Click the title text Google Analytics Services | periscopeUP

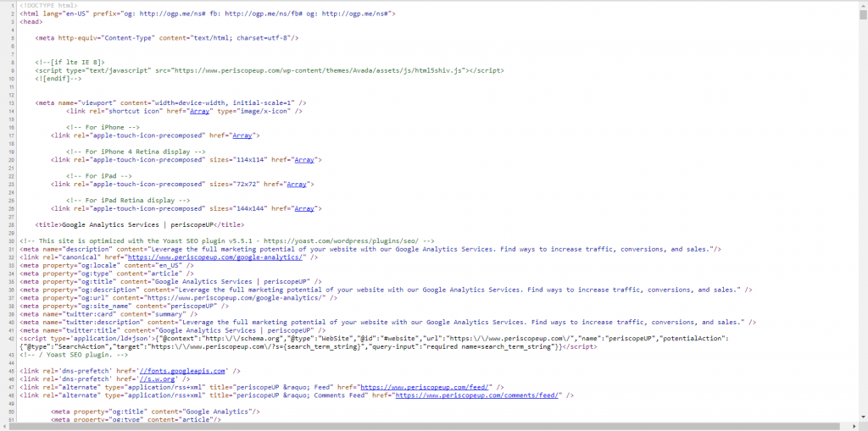(x=137, y=225)
